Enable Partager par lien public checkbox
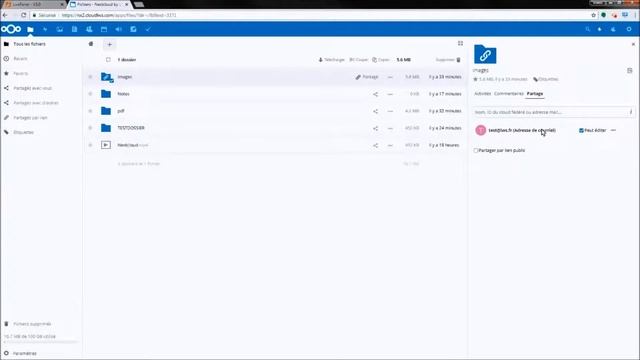Viewport: 640px width, 360px height. (476, 151)
